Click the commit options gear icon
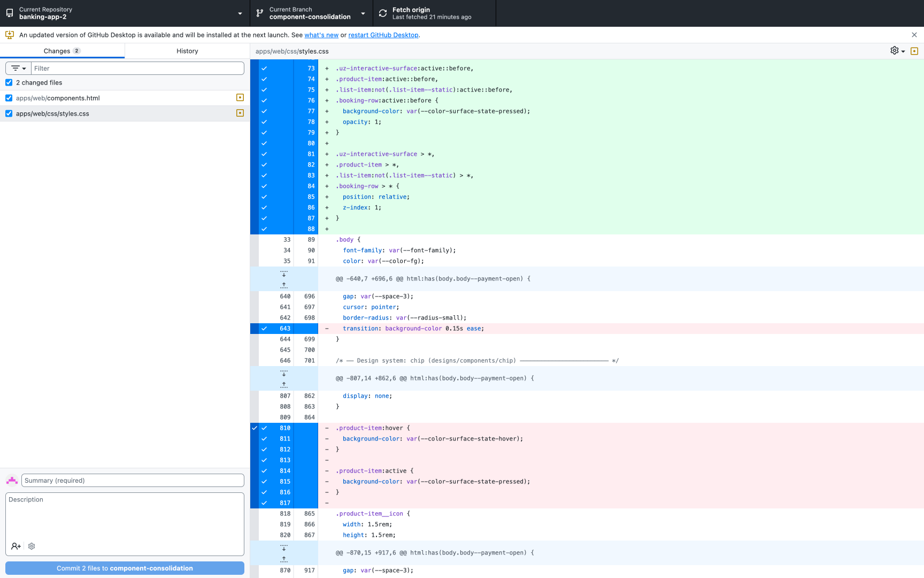This screenshot has height=578, width=924. point(32,546)
